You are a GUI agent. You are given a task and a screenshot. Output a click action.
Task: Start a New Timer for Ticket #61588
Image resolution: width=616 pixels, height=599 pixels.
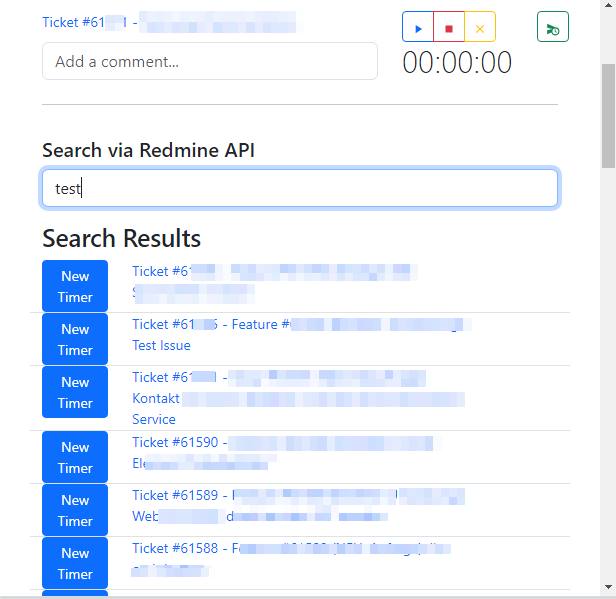[75, 563]
